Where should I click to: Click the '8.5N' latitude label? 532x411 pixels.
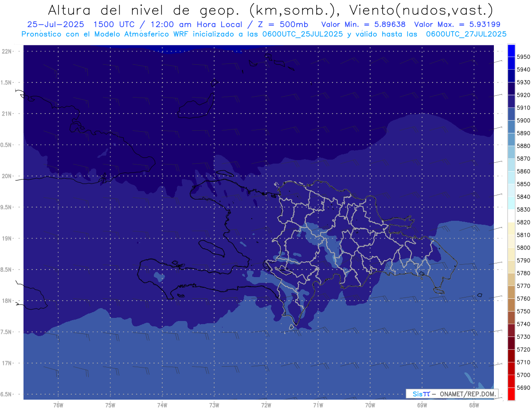coord(7,270)
